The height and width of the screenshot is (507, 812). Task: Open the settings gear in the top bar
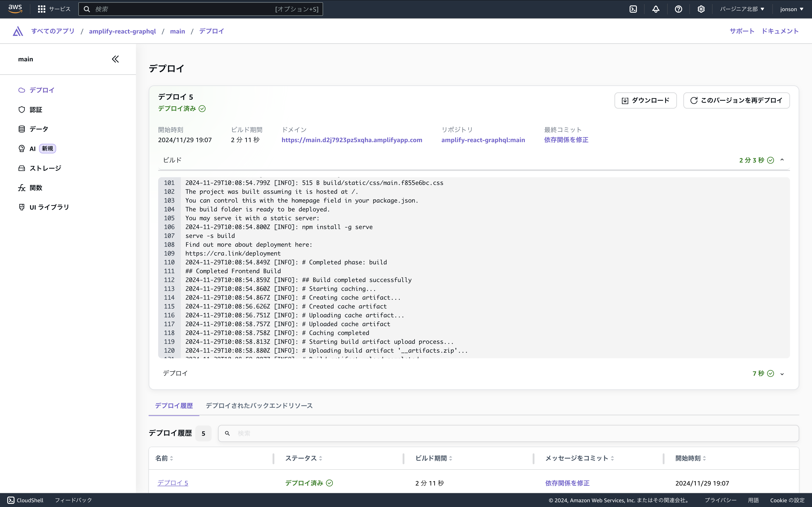coord(701,9)
